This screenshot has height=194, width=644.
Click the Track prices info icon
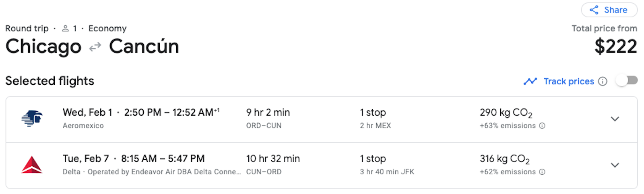pos(603,82)
